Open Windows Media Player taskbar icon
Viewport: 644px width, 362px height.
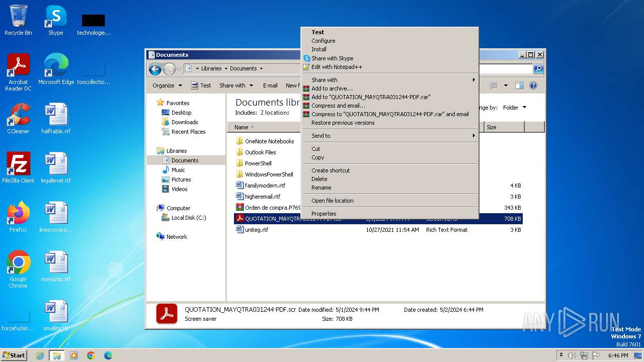coord(74,355)
